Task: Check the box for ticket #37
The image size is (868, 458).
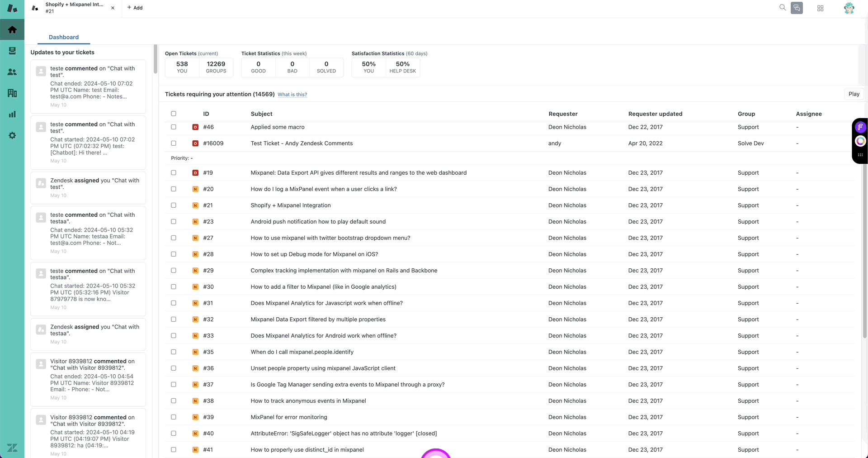Action: click(x=174, y=385)
